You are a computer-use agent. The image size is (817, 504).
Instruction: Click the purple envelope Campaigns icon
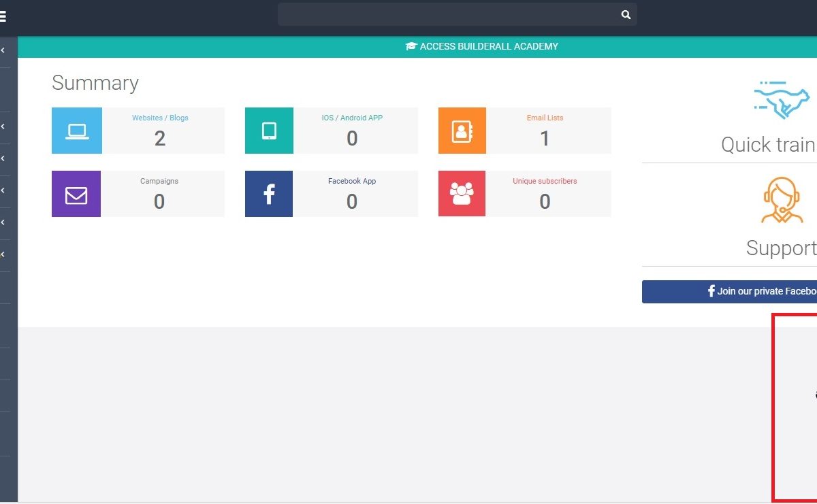[x=76, y=195]
